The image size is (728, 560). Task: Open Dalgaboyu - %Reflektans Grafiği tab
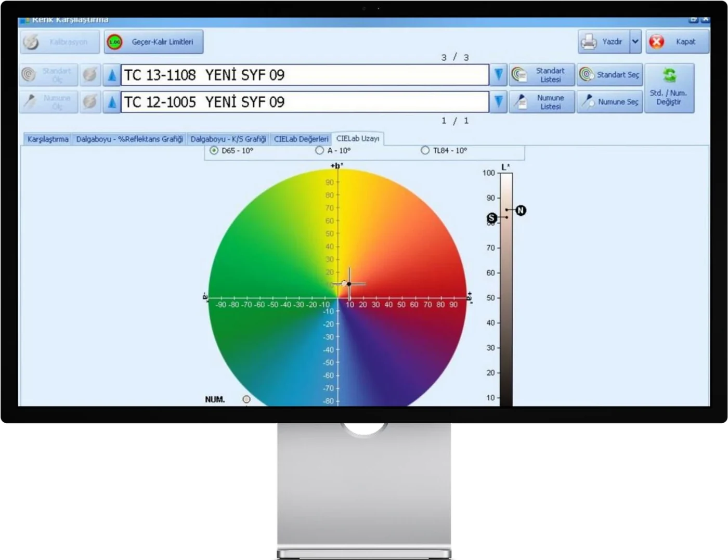coord(129,139)
